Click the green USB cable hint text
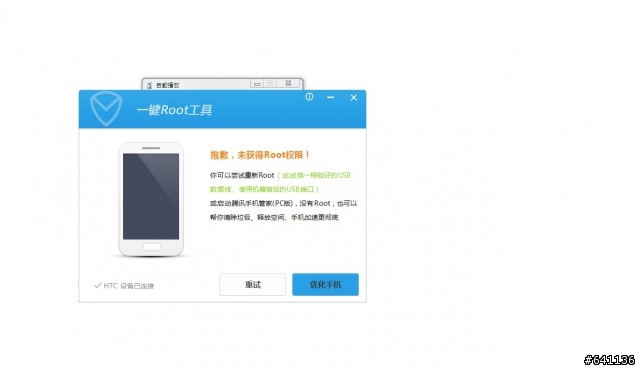The width and height of the screenshot is (640, 368). [280, 182]
